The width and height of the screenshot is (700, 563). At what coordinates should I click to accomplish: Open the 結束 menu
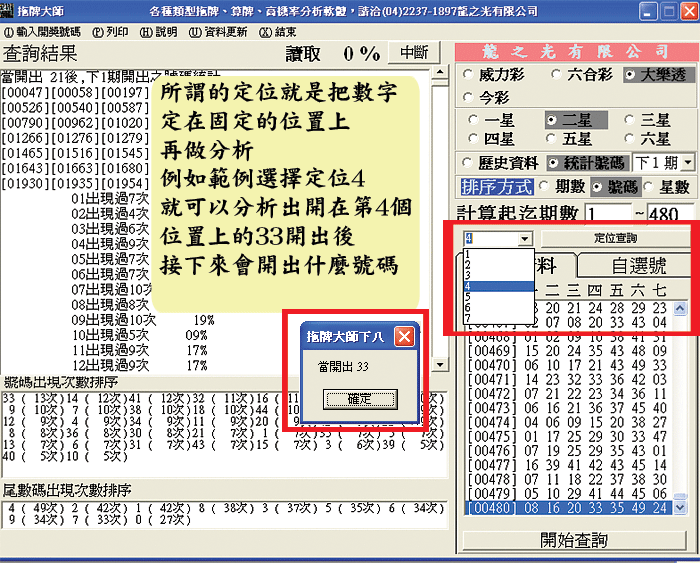coord(278,32)
